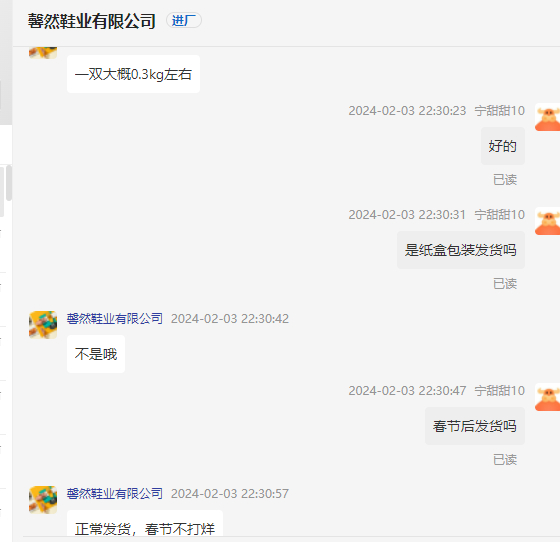Click the 已读 status under 春节后发货吗
The width and height of the screenshot is (560, 542).
[505, 460]
